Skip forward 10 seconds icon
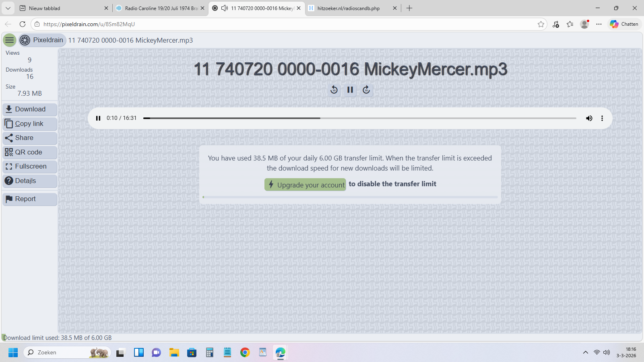 click(366, 90)
